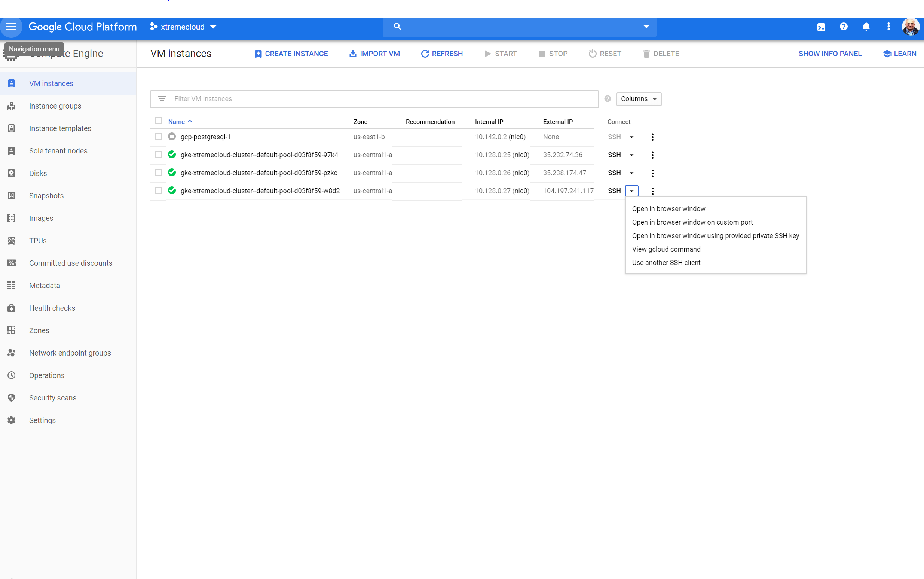
Task: Click SSH for instance ending pzkc
Action: point(614,173)
